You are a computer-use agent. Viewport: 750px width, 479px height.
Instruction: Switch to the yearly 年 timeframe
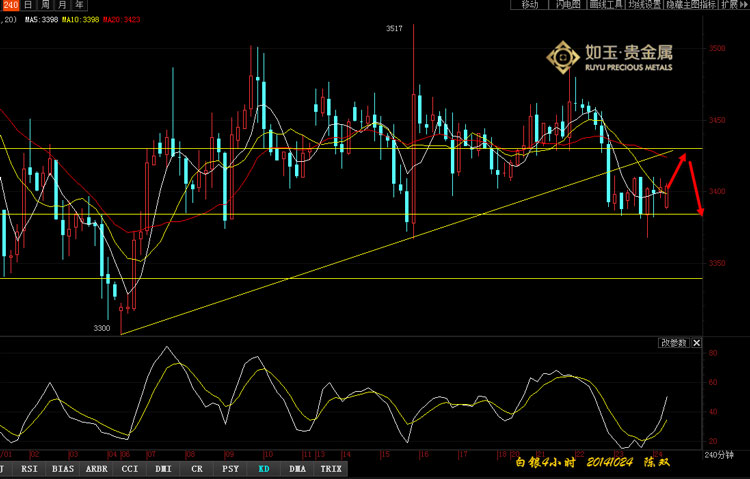(x=78, y=5)
